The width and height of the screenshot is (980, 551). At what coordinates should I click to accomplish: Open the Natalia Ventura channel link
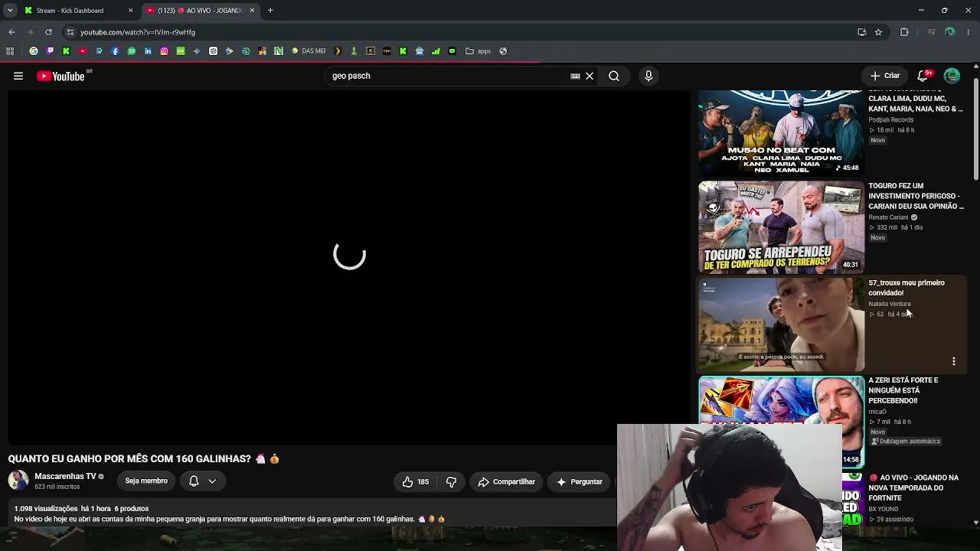click(x=890, y=304)
